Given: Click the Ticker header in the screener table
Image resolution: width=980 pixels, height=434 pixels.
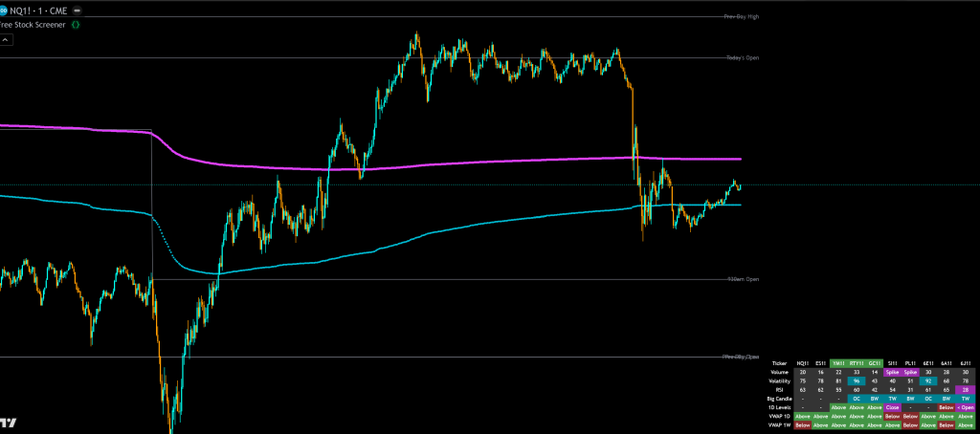Looking at the screenshot, I should click(779, 363).
